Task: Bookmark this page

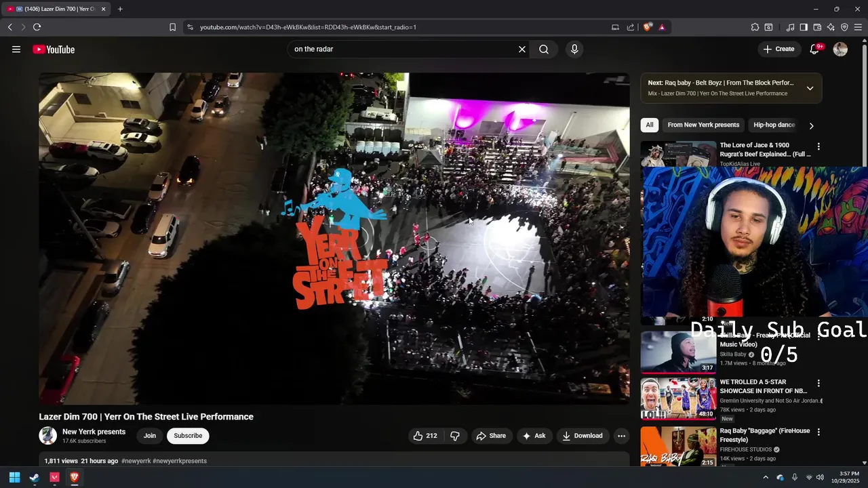Action: tap(172, 27)
